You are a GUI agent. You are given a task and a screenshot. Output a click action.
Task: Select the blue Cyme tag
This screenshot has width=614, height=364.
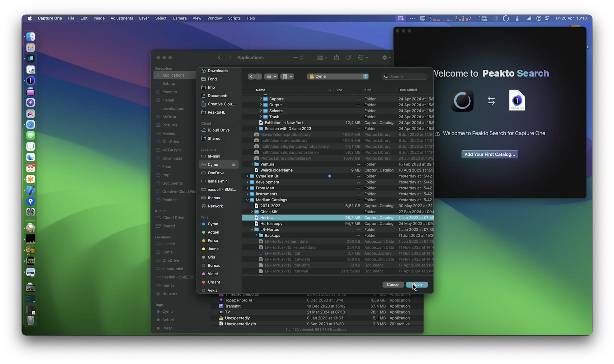pos(219,224)
